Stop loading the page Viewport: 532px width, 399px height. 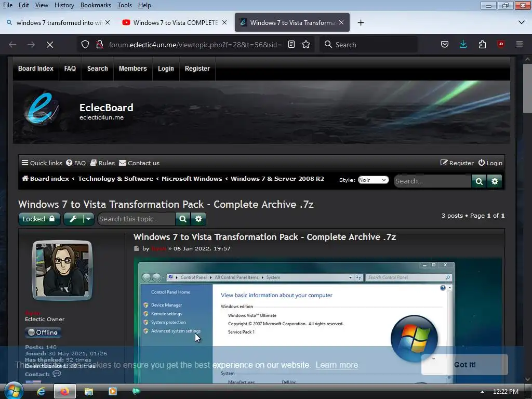coord(50,45)
